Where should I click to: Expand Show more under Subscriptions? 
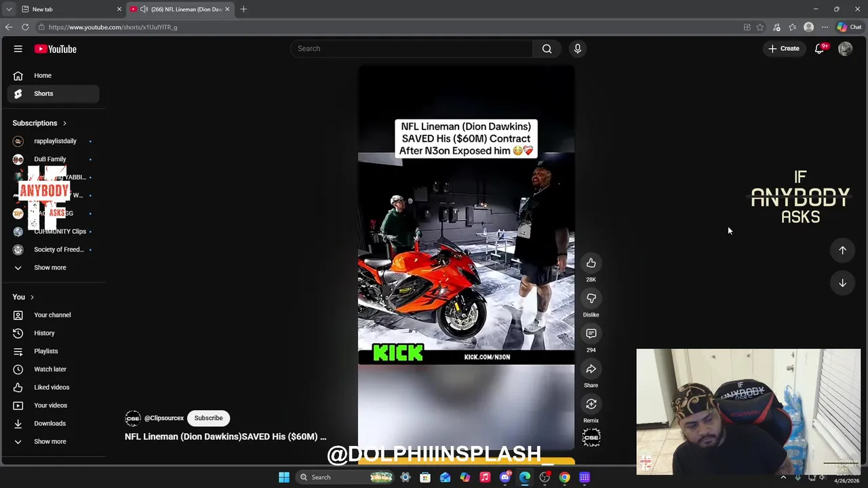click(x=54, y=268)
